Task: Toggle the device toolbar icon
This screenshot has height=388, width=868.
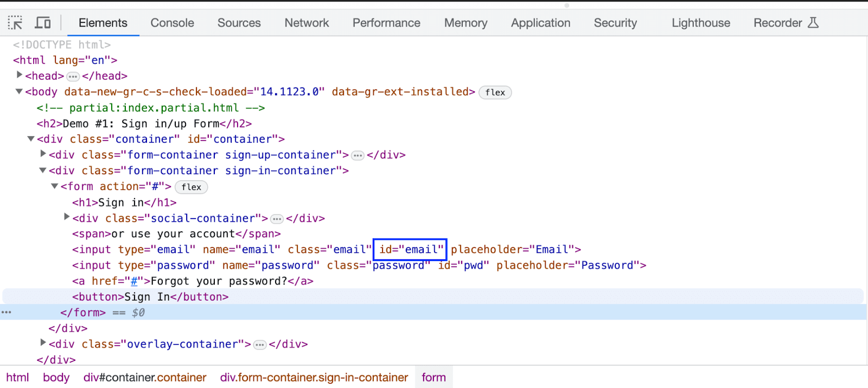Action: tap(43, 23)
